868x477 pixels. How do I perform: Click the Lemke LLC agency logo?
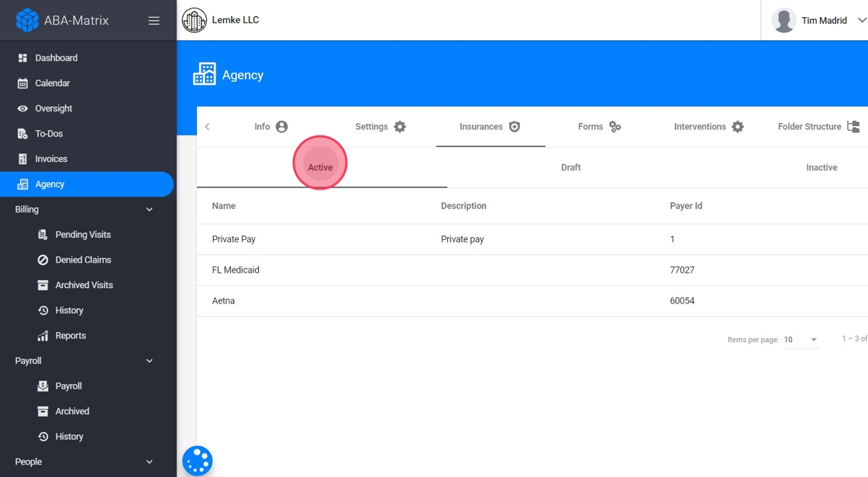(195, 20)
